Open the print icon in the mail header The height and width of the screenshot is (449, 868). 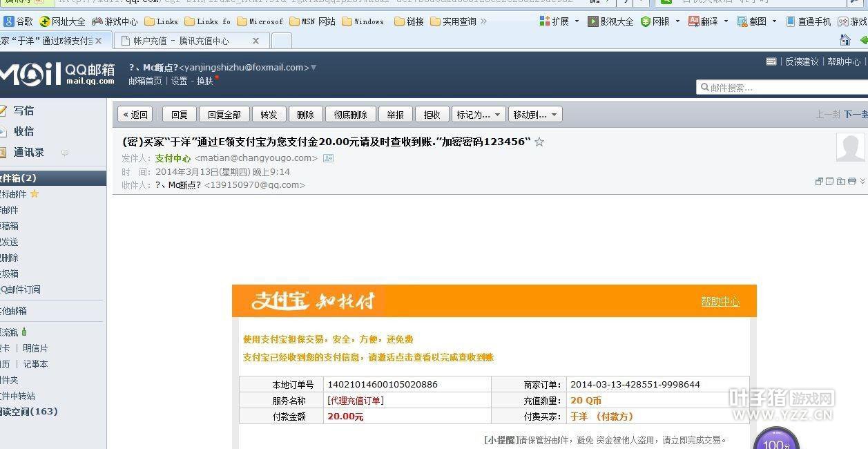pos(851,182)
